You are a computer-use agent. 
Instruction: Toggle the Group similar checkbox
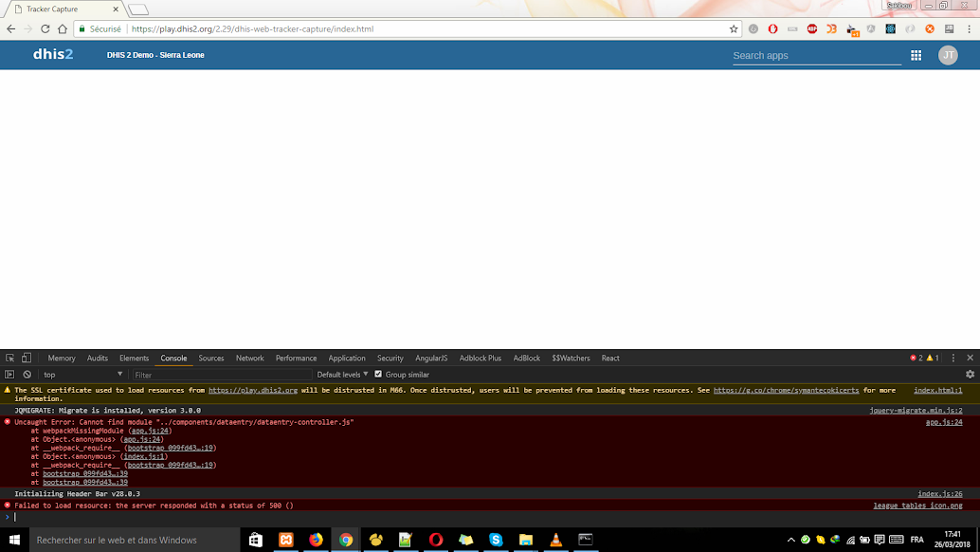point(379,375)
